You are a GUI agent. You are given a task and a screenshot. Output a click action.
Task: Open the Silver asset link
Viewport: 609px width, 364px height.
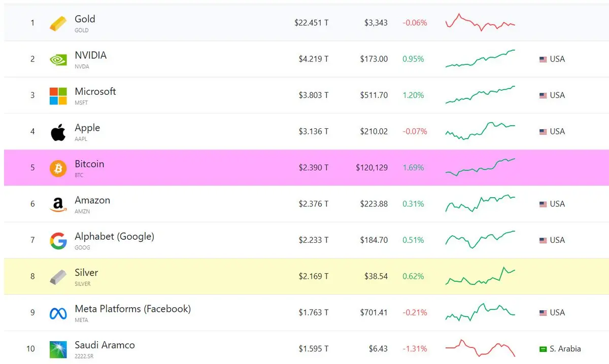pyautogui.click(x=86, y=273)
